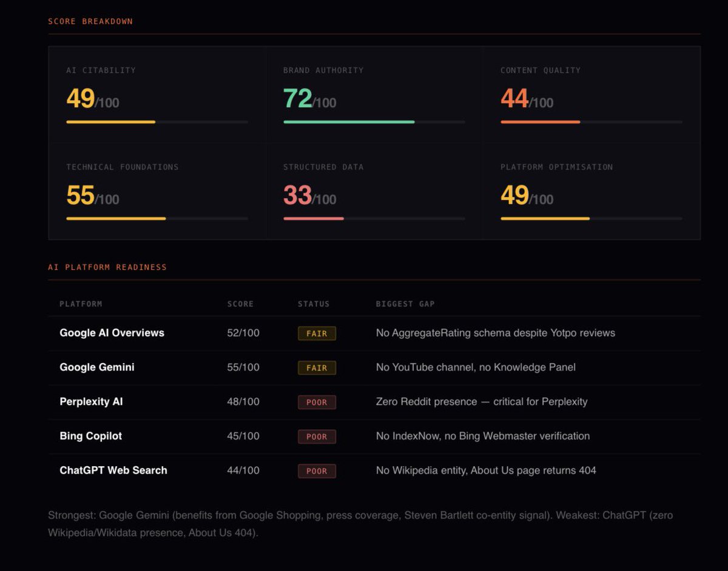Viewport: 728px width, 571px height.
Task: Click the AI Citability score 49
Action: pos(80,98)
